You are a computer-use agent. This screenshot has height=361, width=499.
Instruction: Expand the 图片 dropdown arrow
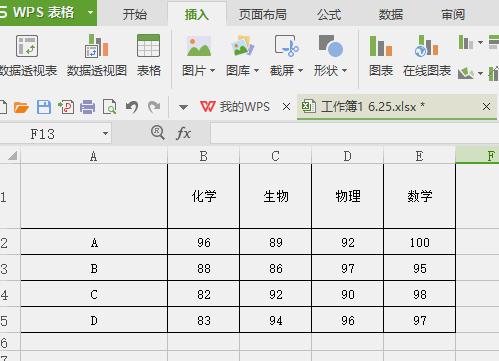click(212, 71)
